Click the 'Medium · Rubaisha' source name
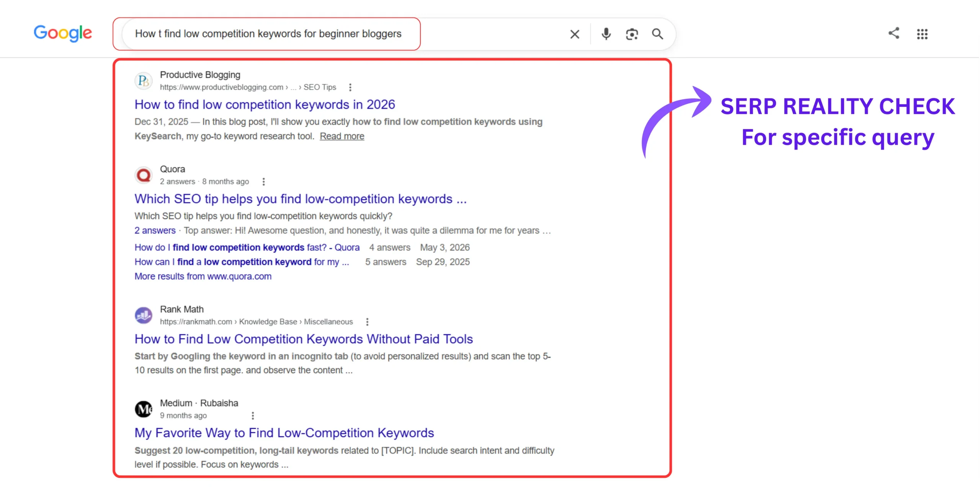The width and height of the screenshot is (980, 490). (x=199, y=403)
